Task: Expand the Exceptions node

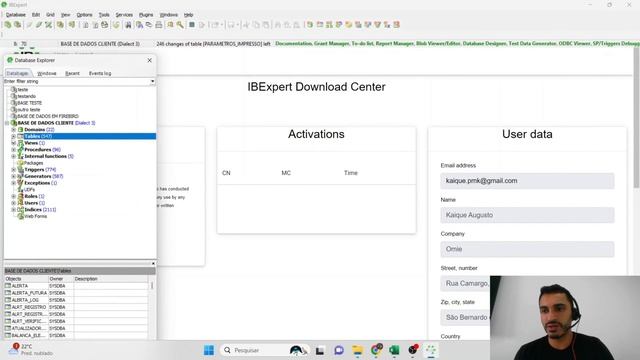Action: tap(13, 183)
